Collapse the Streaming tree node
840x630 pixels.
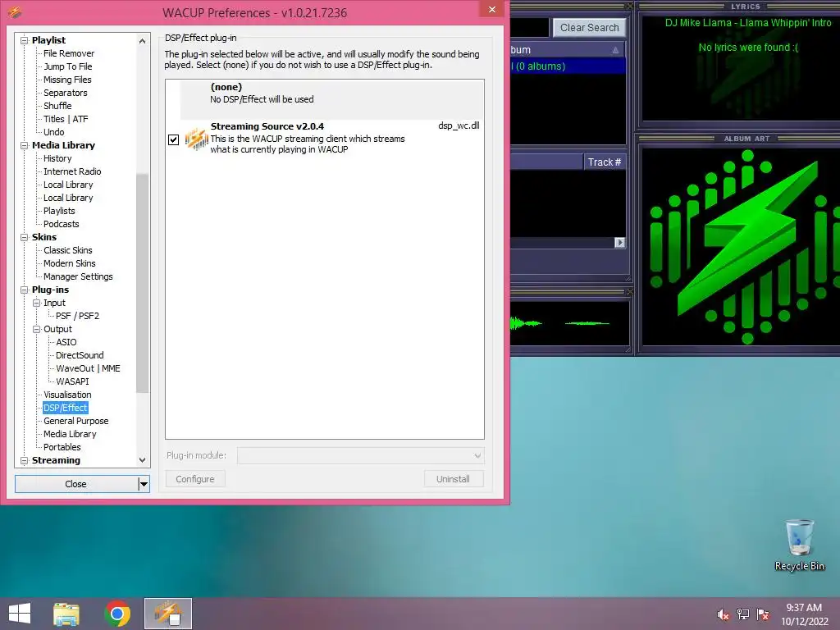point(24,460)
